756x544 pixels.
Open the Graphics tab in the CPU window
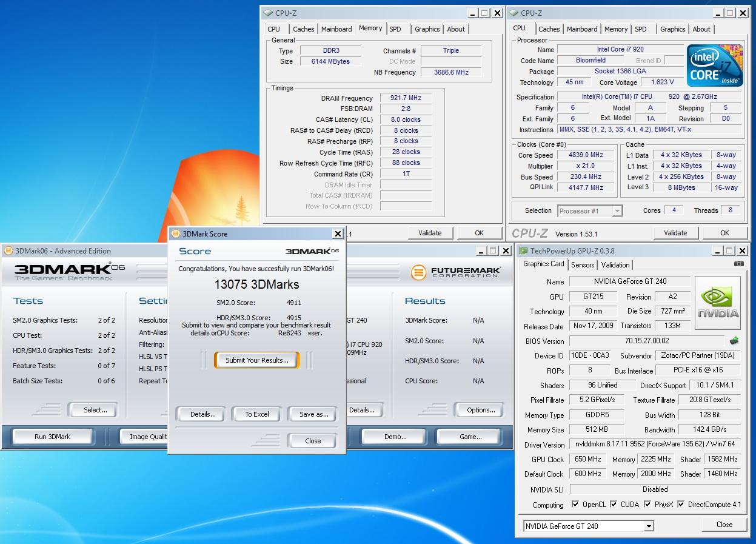tap(673, 29)
